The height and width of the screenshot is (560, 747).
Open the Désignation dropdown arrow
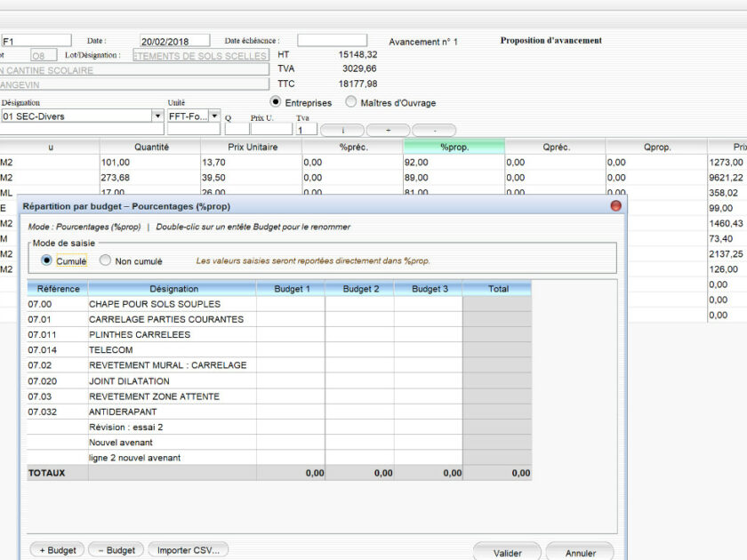click(x=157, y=116)
